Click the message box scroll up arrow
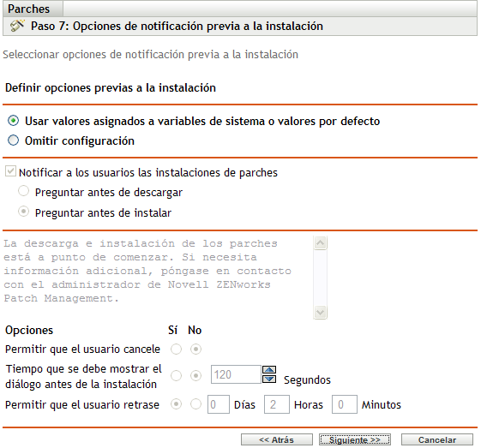481x448 pixels. coord(321,243)
